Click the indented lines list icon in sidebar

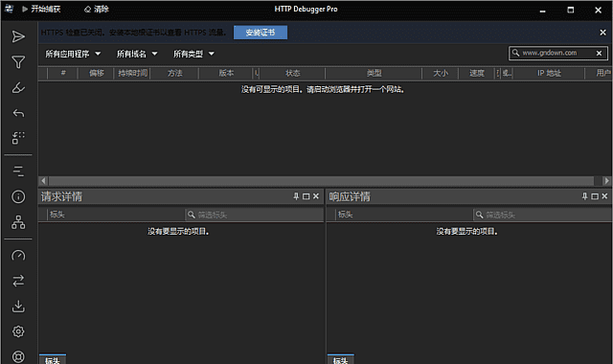coord(18,171)
